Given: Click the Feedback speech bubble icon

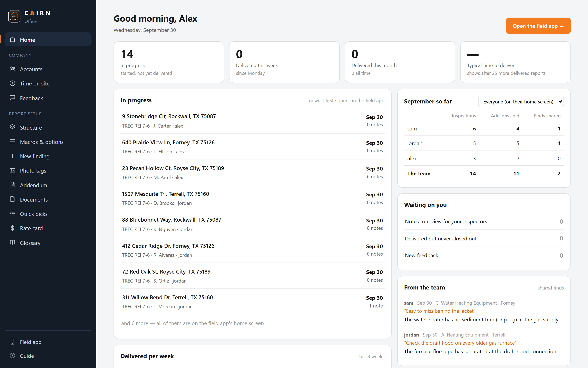Looking at the screenshot, I should 12,98.
